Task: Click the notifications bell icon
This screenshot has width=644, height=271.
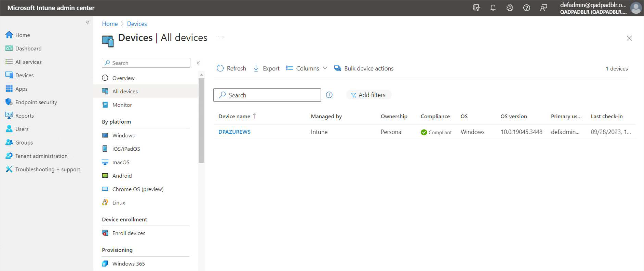Action: coord(493,8)
